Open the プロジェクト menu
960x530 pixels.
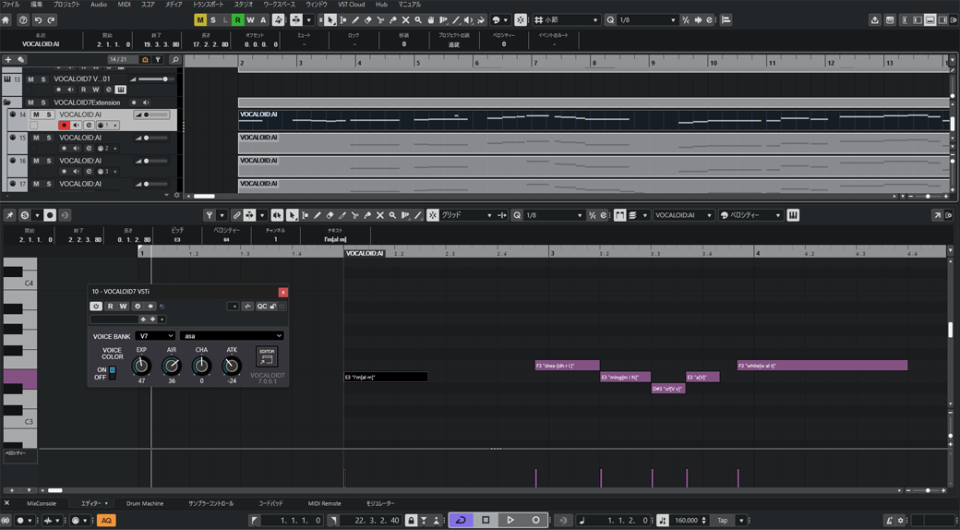click(66, 4)
